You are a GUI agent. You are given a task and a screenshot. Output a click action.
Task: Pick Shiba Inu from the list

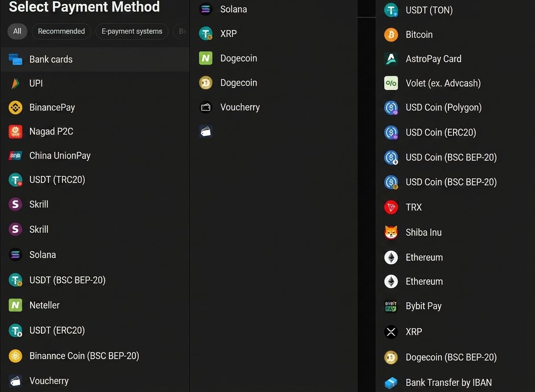click(424, 232)
